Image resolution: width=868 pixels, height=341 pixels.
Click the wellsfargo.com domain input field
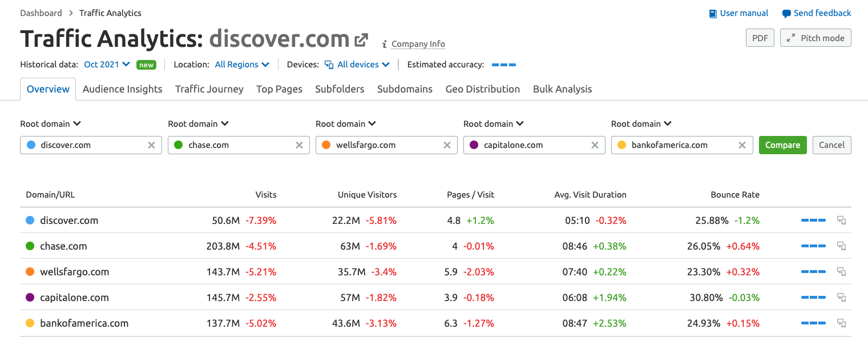[387, 145]
